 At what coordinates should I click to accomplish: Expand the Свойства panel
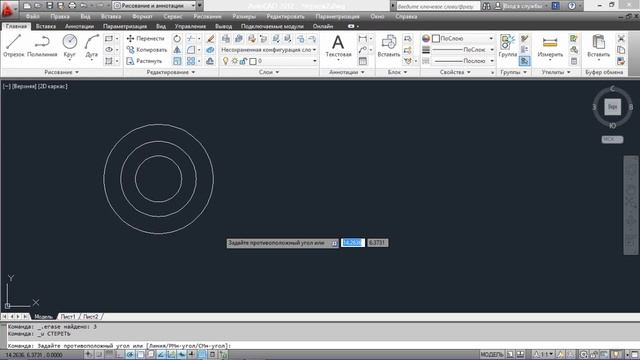pos(455,72)
